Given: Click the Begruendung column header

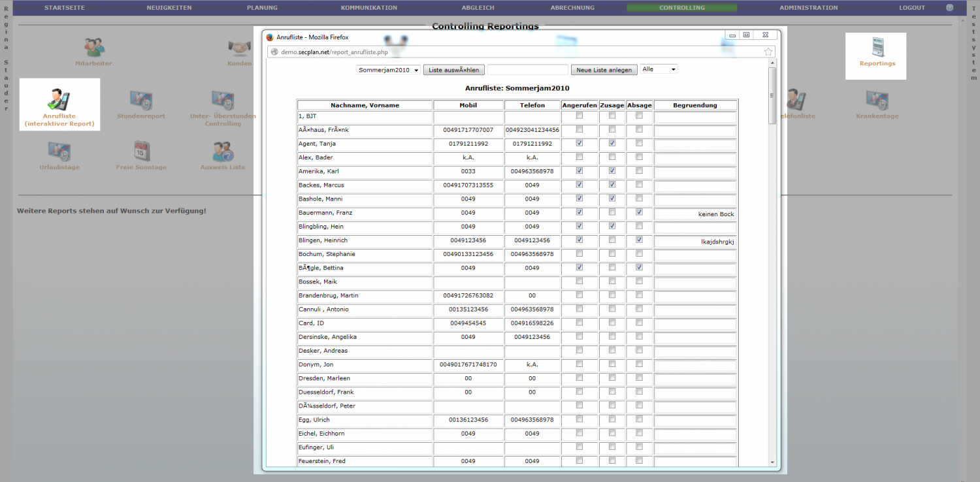Looking at the screenshot, I should [695, 105].
